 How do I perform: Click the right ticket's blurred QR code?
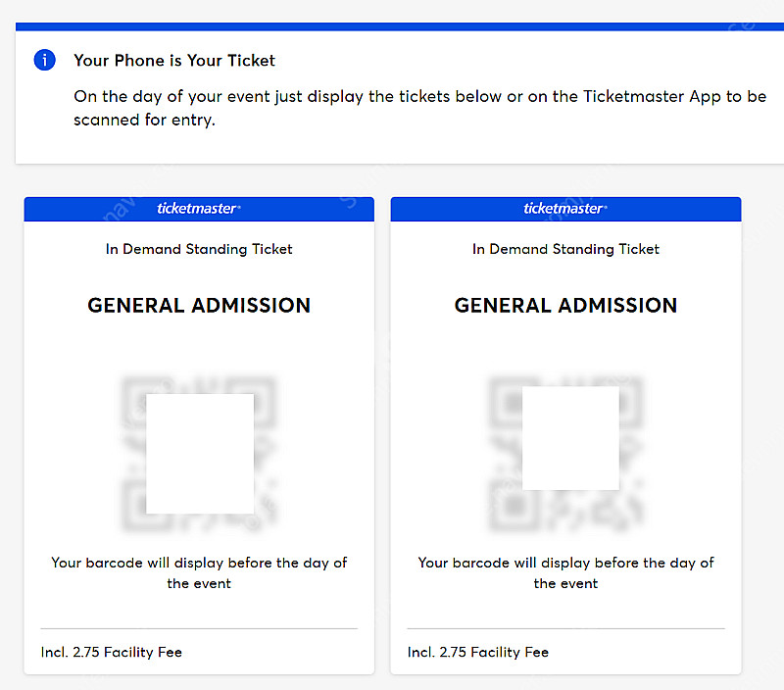565,454
